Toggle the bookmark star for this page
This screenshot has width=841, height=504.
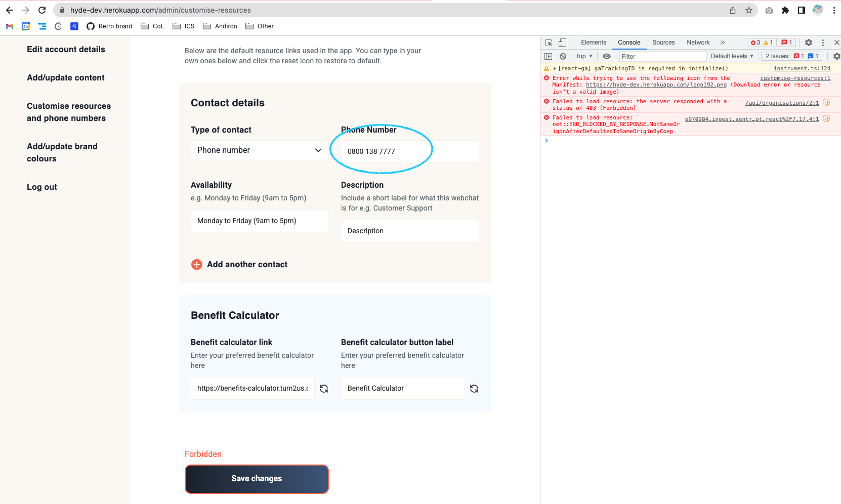pyautogui.click(x=749, y=10)
